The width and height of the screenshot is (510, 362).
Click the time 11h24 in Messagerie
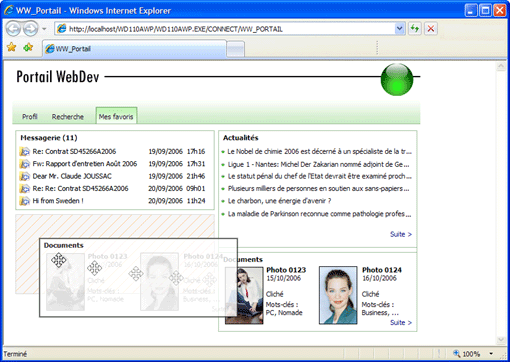coord(196,201)
